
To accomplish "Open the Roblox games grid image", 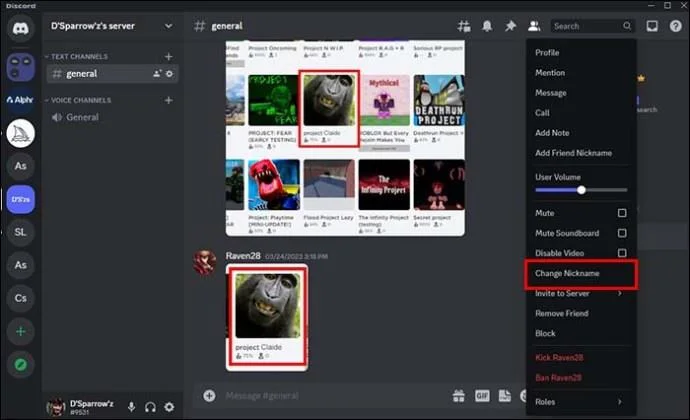I will [x=345, y=138].
